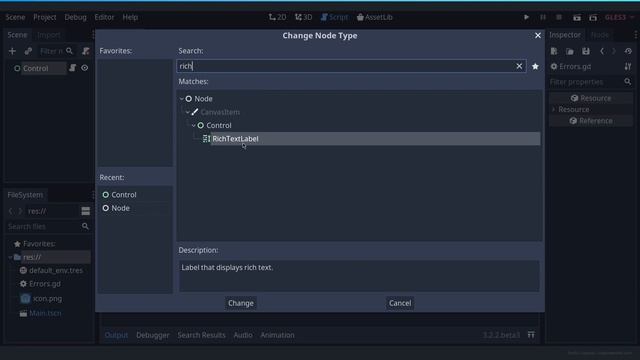Collapse the res:// folder in FileSystem
640x360 pixels.
tap(10, 257)
